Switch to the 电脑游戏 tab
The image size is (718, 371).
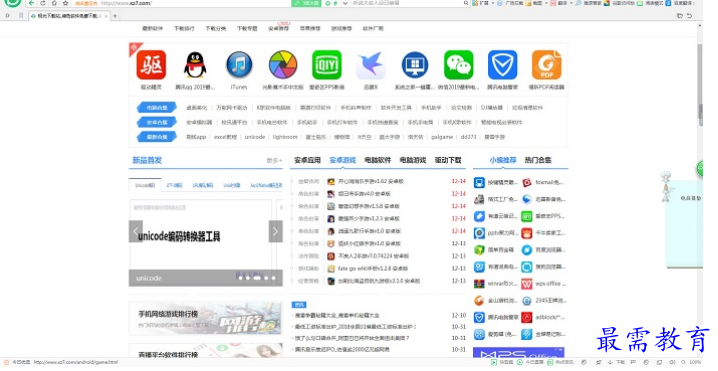coord(413,160)
